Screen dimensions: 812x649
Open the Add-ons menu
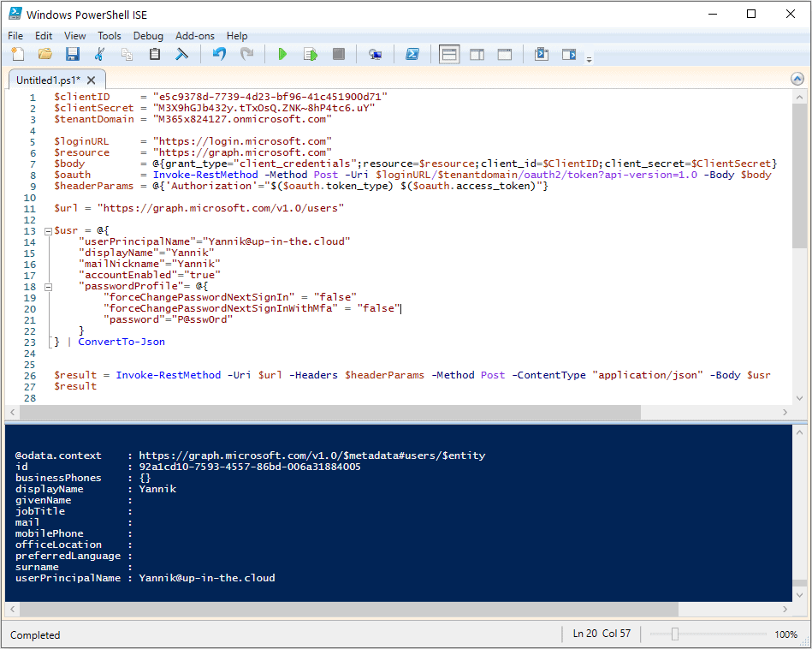[195, 36]
